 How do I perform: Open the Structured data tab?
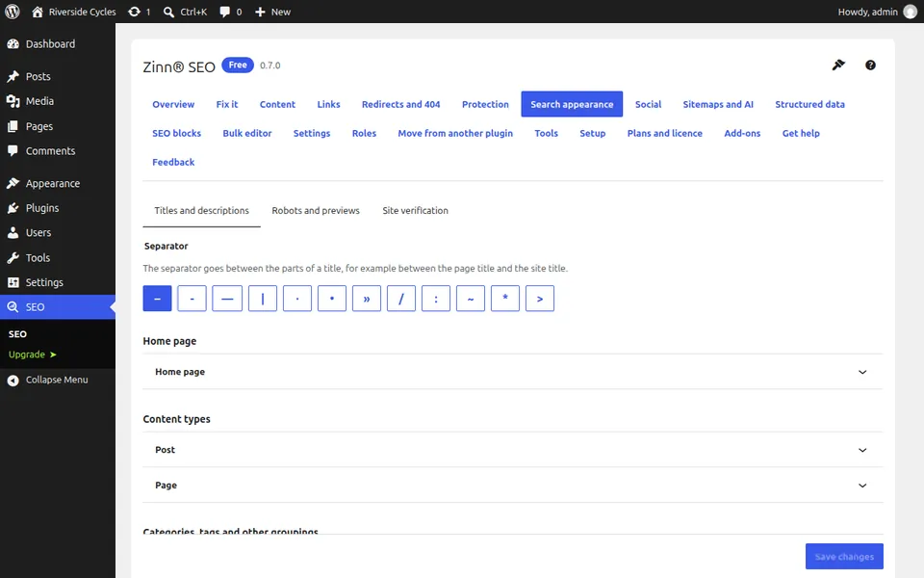point(809,104)
